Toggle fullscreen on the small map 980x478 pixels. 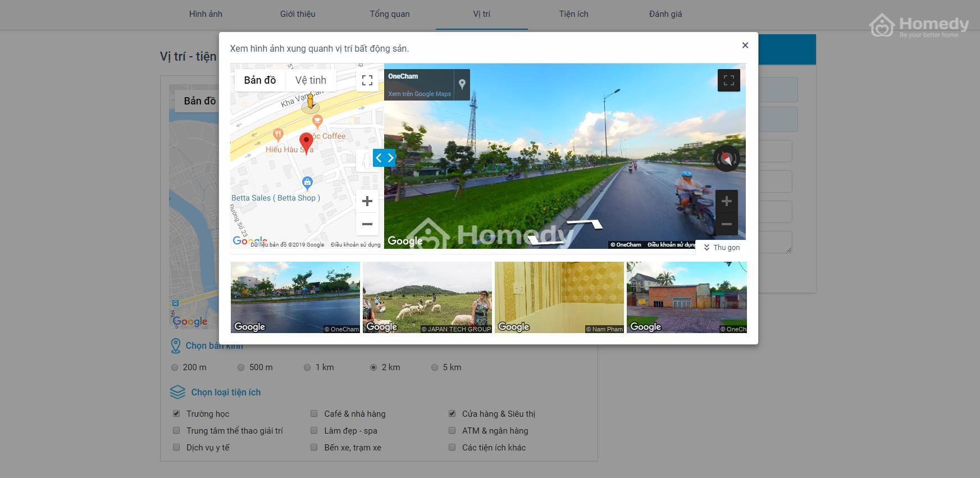click(367, 80)
